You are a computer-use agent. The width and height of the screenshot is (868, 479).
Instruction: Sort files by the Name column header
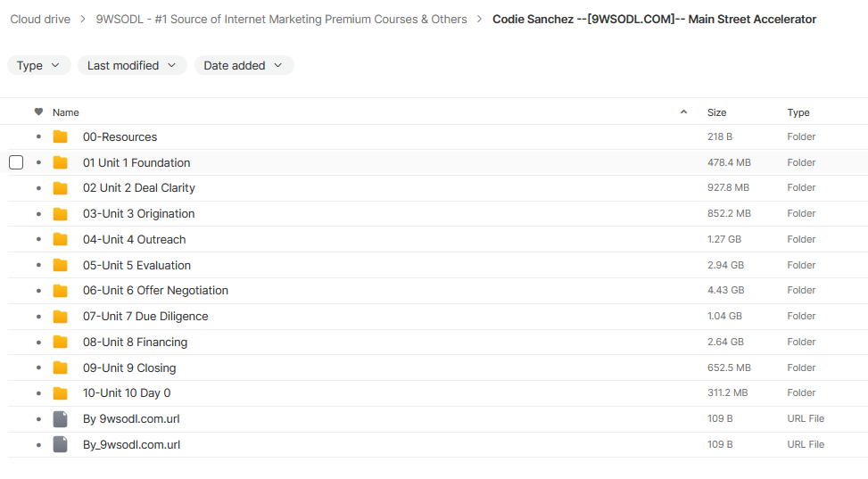[x=66, y=112]
